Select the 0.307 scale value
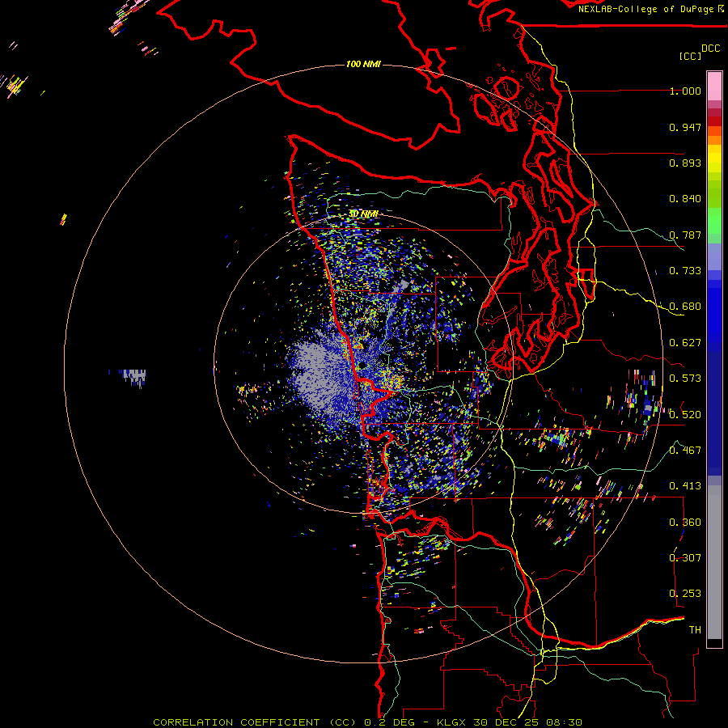 tap(685, 558)
